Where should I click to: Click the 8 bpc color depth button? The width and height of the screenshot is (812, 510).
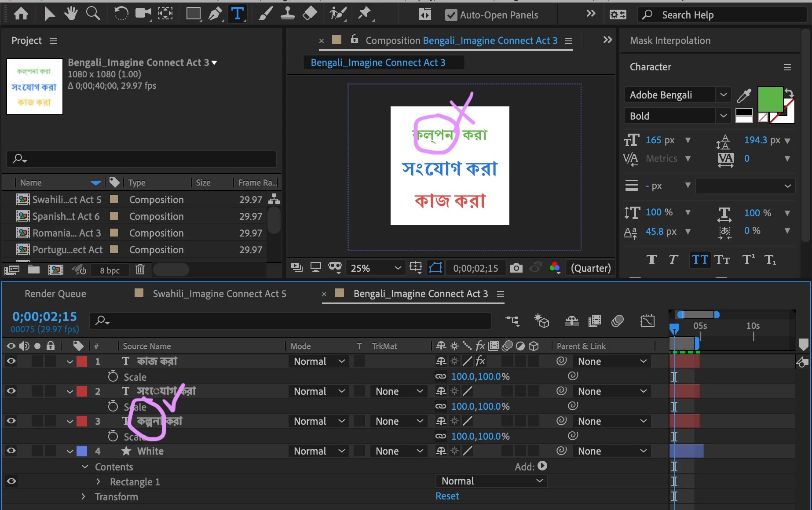[x=110, y=270]
